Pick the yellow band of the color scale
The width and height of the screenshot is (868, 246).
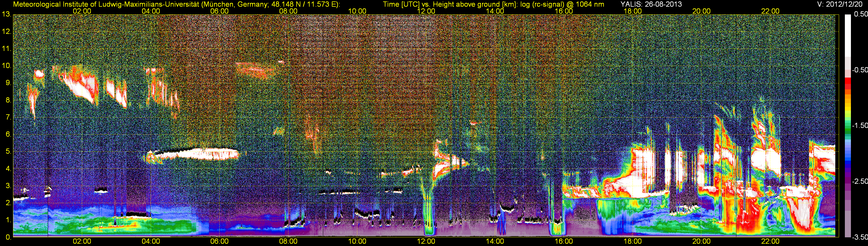847,109
